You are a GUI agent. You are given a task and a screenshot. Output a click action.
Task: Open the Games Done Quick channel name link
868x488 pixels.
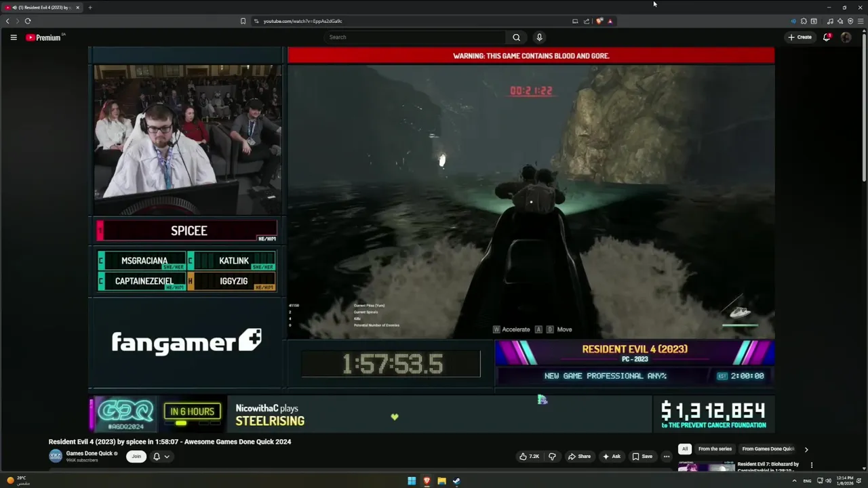click(x=90, y=453)
